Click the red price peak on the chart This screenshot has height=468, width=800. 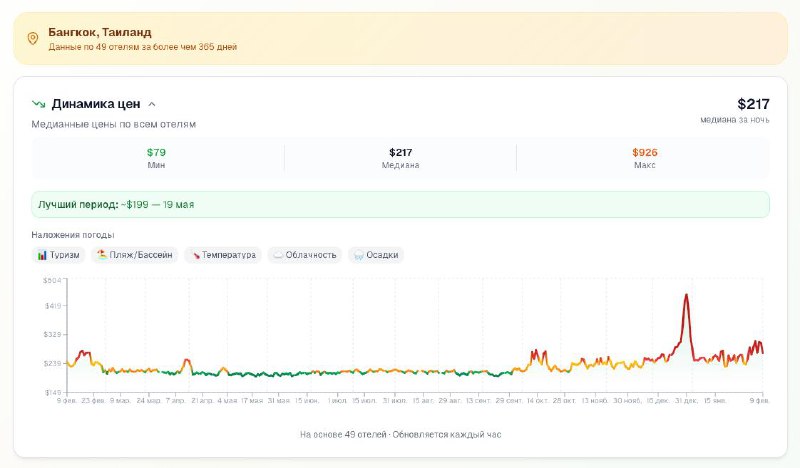click(x=686, y=296)
